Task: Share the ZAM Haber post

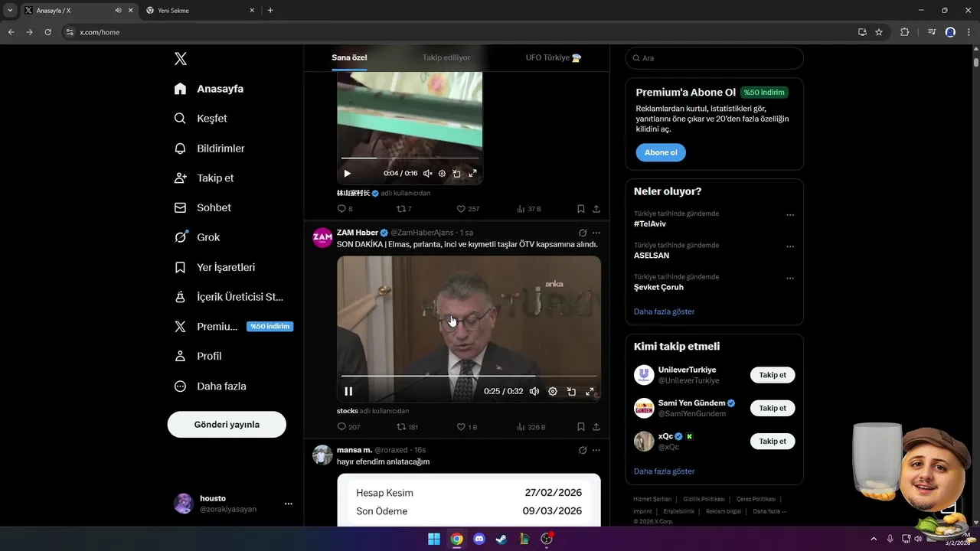Action: (596, 427)
